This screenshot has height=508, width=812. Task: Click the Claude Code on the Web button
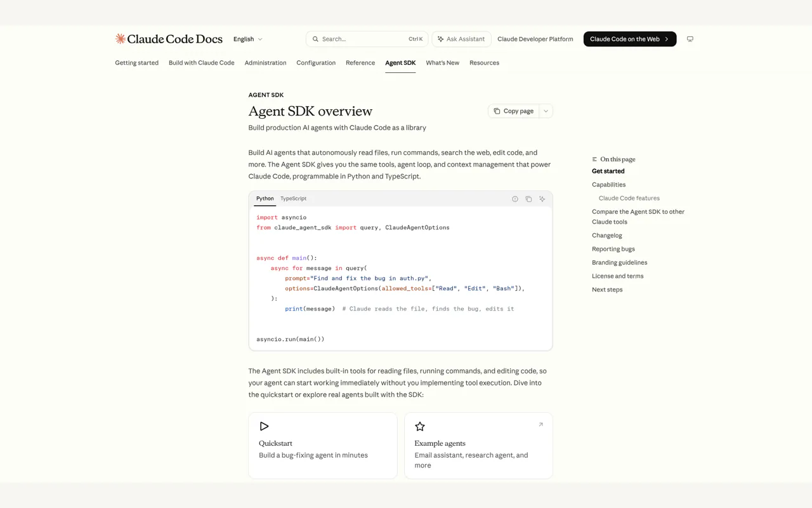coord(630,39)
